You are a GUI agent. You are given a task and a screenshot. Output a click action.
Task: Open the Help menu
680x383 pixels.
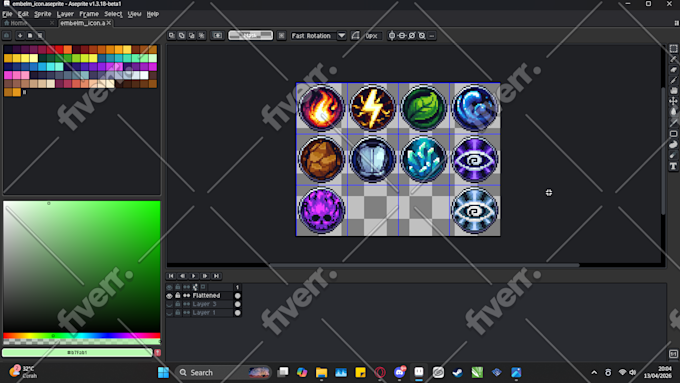[x=153, y=14]
